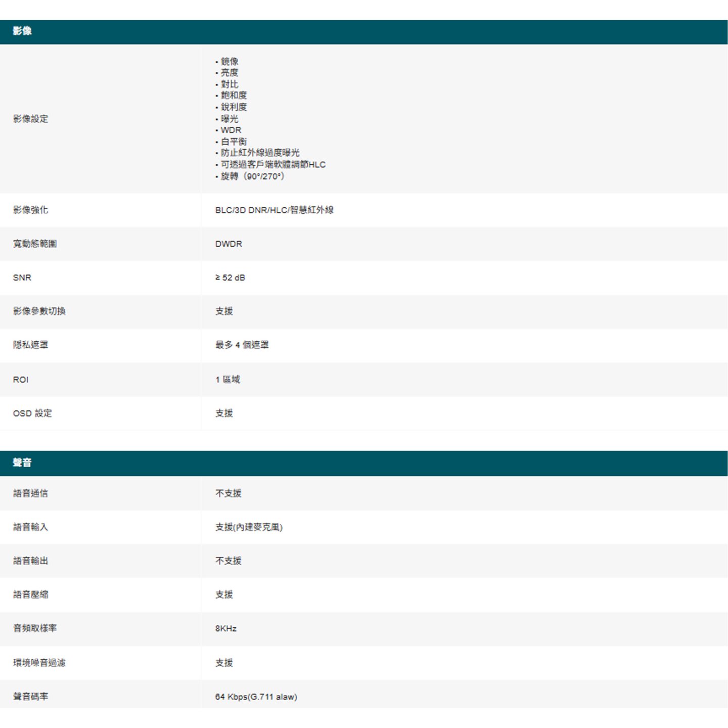Image resolution: width=728 pixels, height=728 pixels.
Task: Click 可透過客戶端軟體調節HLC text
Action: [x=273, y=165]
